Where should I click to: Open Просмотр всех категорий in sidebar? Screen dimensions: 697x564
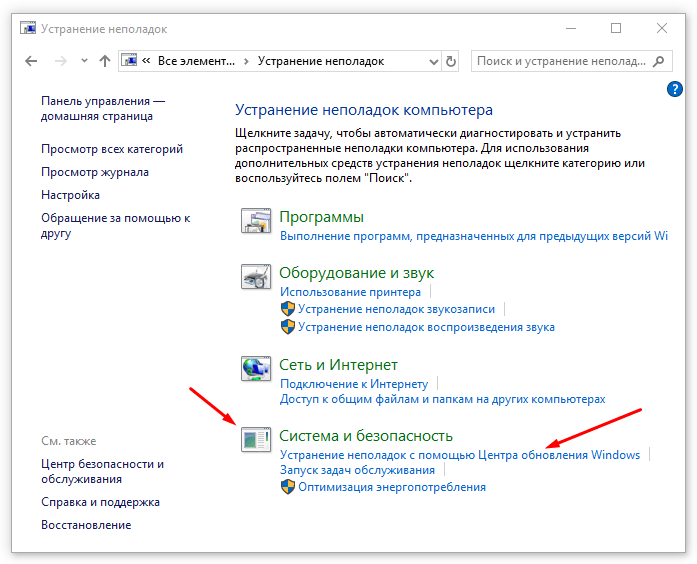pos(112,149)
